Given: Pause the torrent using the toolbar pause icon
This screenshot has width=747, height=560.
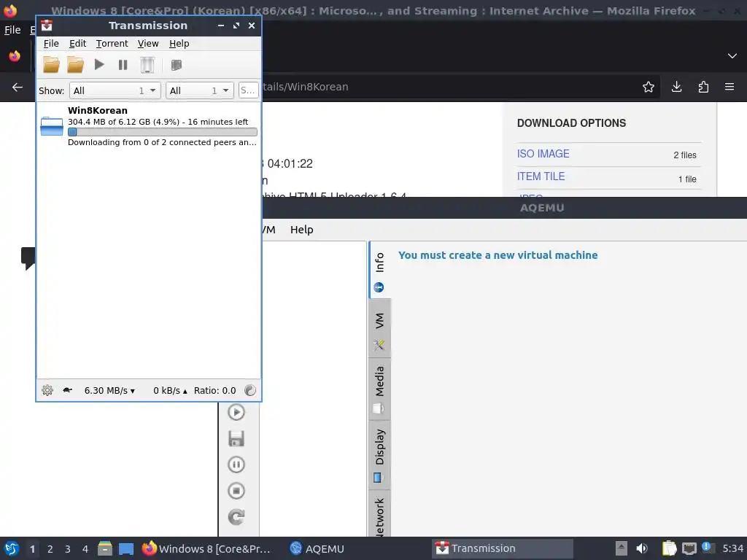Looking at the screenshot, I should pos(123,65).
